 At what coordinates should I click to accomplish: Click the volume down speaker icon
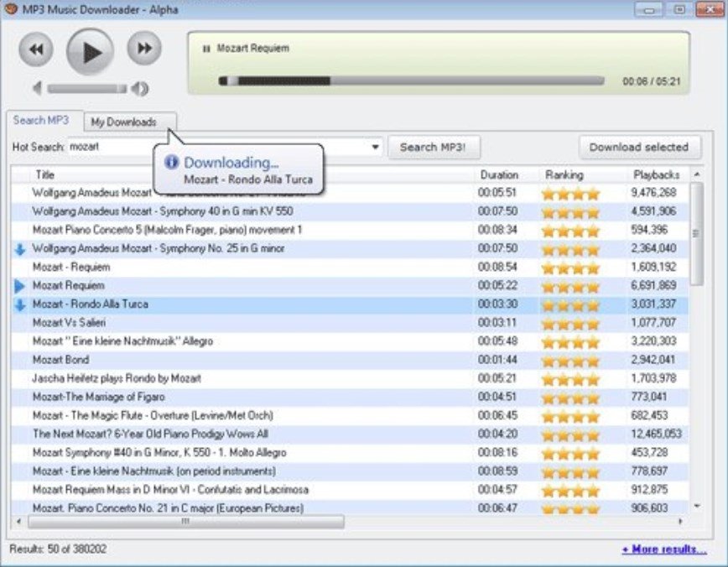tap(37, 88)
